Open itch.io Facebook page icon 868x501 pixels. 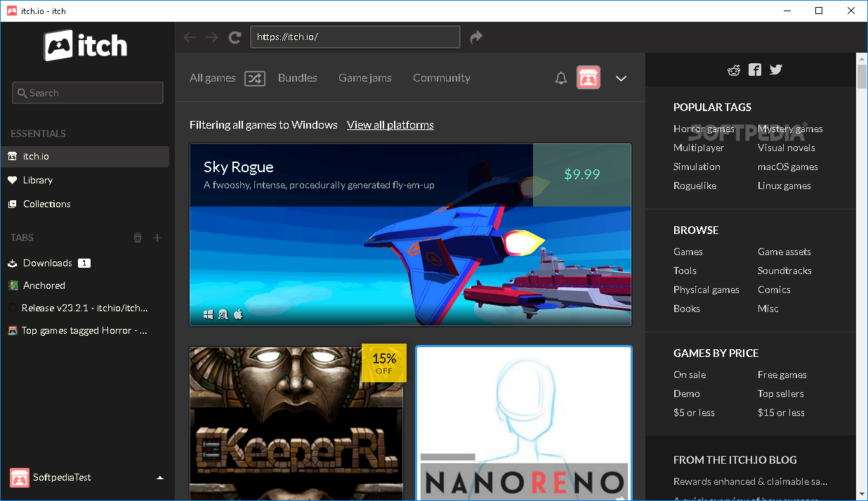pyautogui.click(x=754, y=70)
